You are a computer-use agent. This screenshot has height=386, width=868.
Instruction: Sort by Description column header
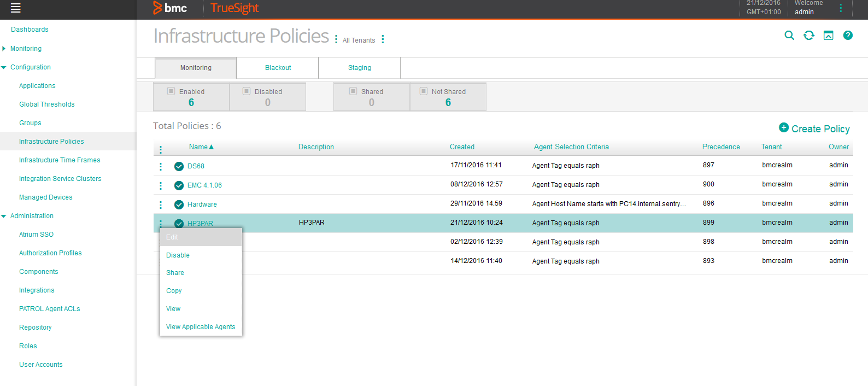[316, 147]
